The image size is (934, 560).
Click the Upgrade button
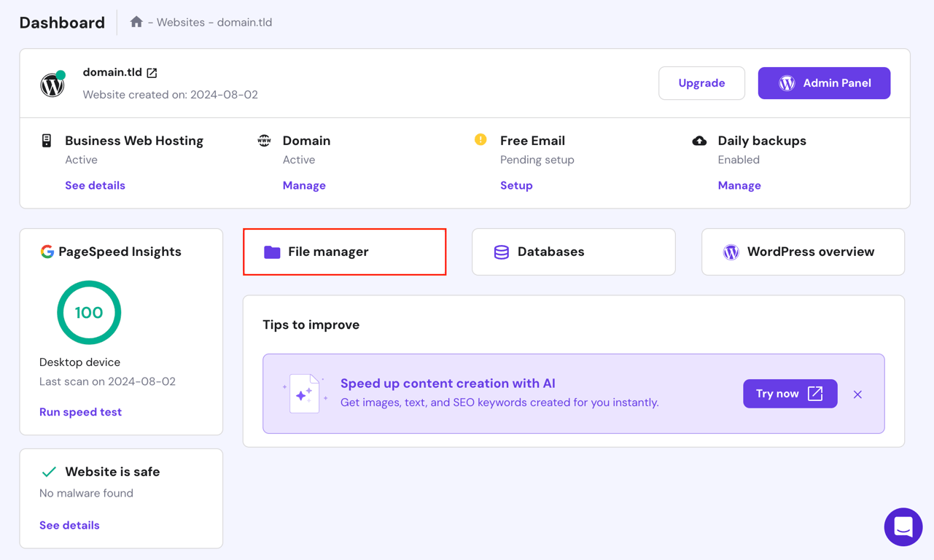click(701, 83)
